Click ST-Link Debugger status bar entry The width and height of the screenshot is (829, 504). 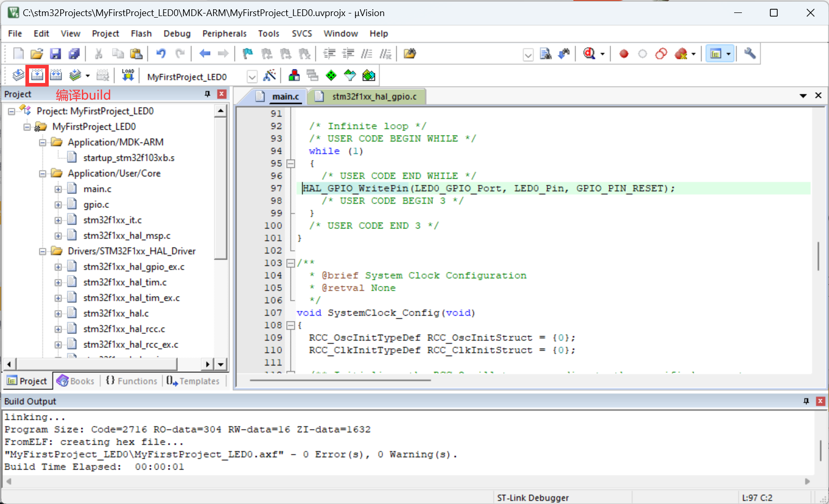click(532, 497)
